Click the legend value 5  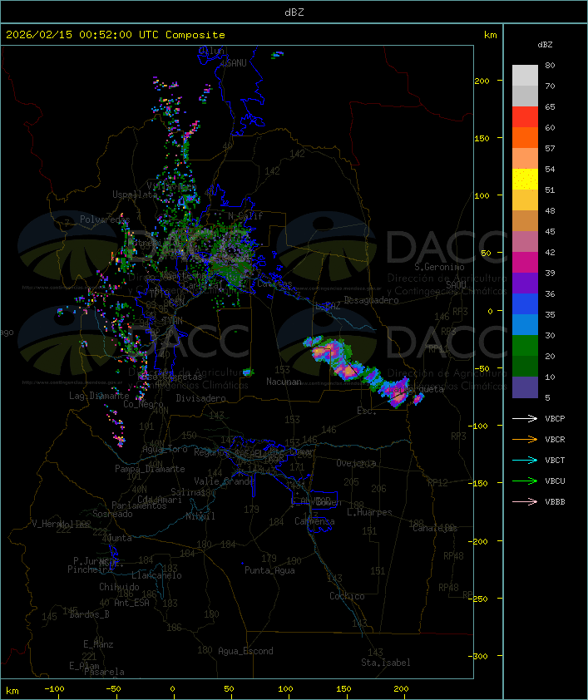click(x=547, y=397)
